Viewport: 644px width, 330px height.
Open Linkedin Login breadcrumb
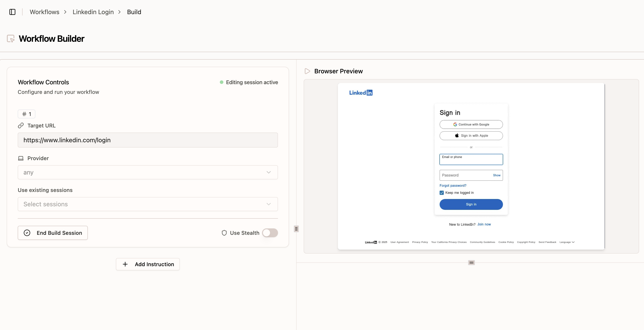[93, 12]
